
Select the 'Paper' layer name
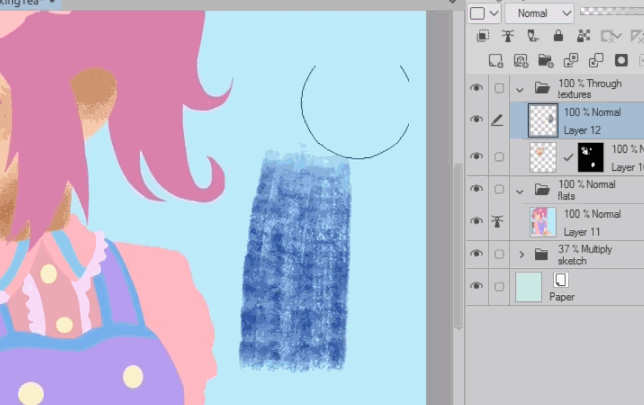pos(562,297)
